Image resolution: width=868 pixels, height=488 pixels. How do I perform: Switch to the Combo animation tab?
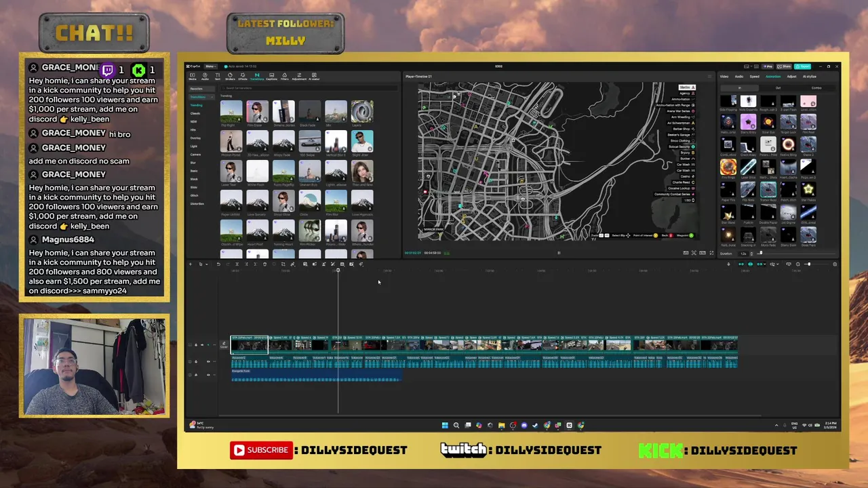[x=816, y=88]
